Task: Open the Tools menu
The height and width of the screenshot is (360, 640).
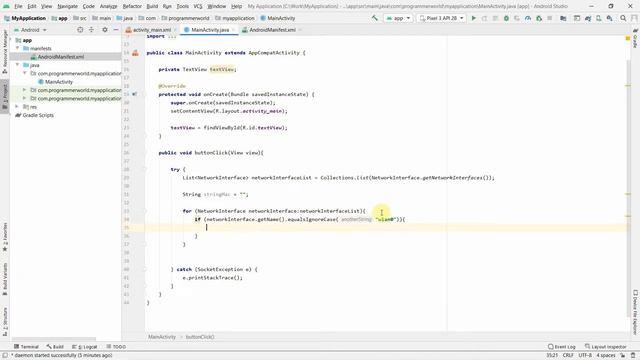Action: pyautogui.click(x=182, y=6)
